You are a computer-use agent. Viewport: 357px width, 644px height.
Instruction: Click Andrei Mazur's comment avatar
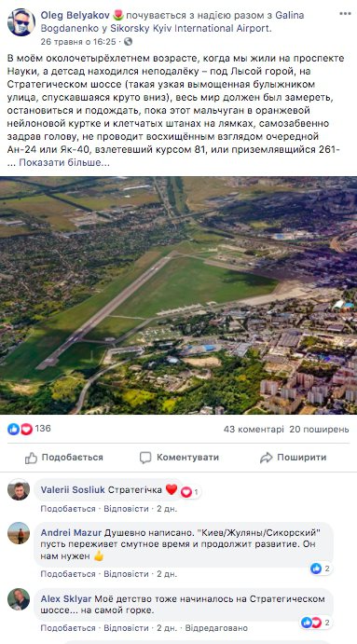click(x=19, y=533)
